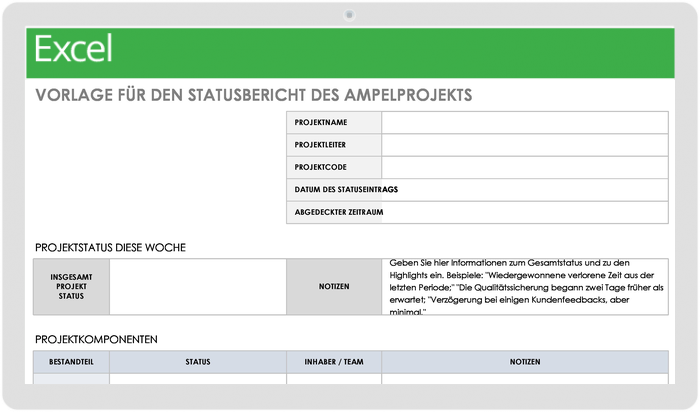
Task: Click the PROJEKTNAME label cell
Action: [334, 122]
